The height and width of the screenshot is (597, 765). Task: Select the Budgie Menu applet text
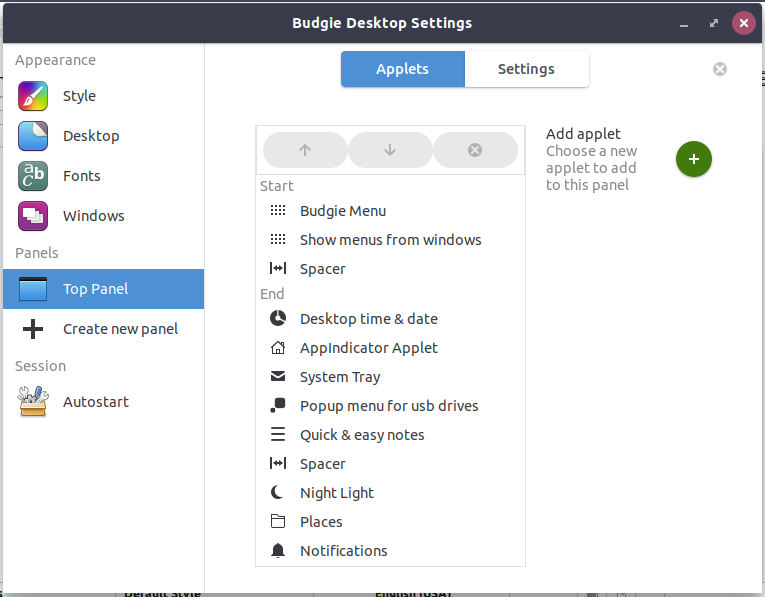point(343,211)
